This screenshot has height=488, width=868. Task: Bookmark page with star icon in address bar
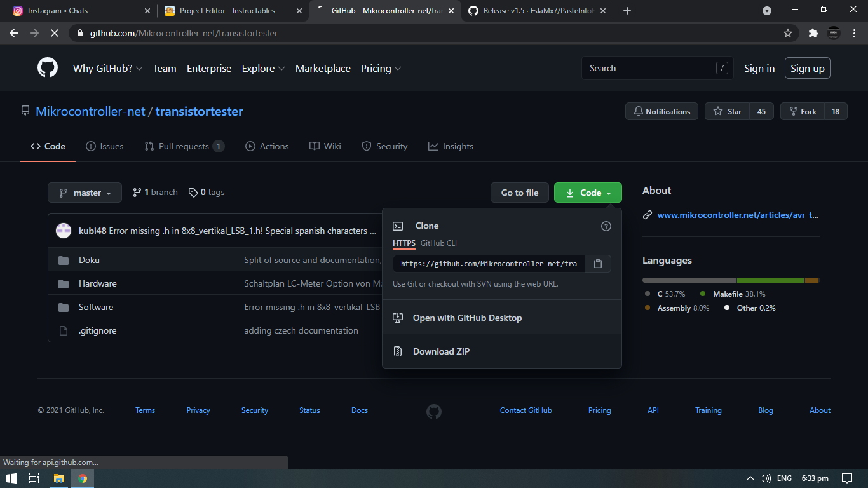tap(788, 33)
